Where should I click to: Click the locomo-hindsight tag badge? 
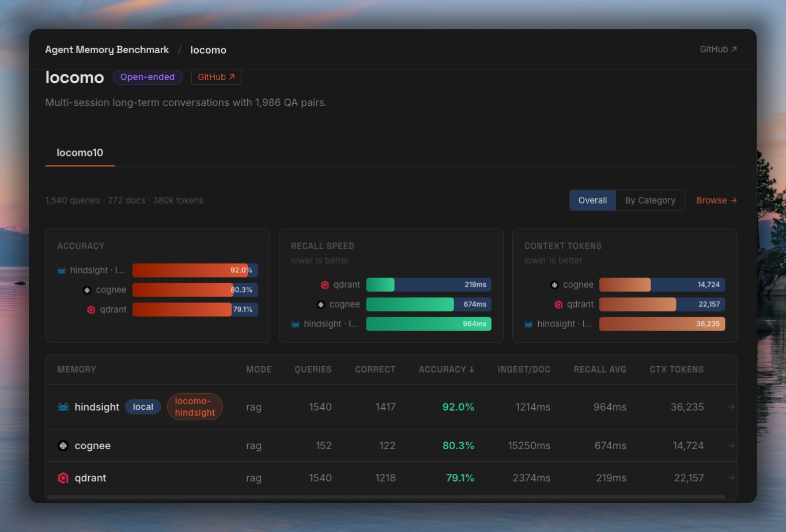click(x=195, y=407)
